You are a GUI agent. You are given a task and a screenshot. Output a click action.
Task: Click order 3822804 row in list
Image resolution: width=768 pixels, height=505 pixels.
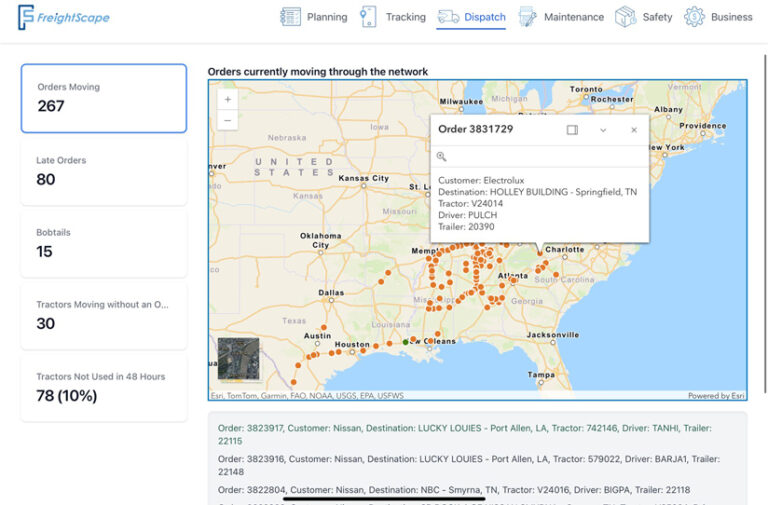pos(454,490)
